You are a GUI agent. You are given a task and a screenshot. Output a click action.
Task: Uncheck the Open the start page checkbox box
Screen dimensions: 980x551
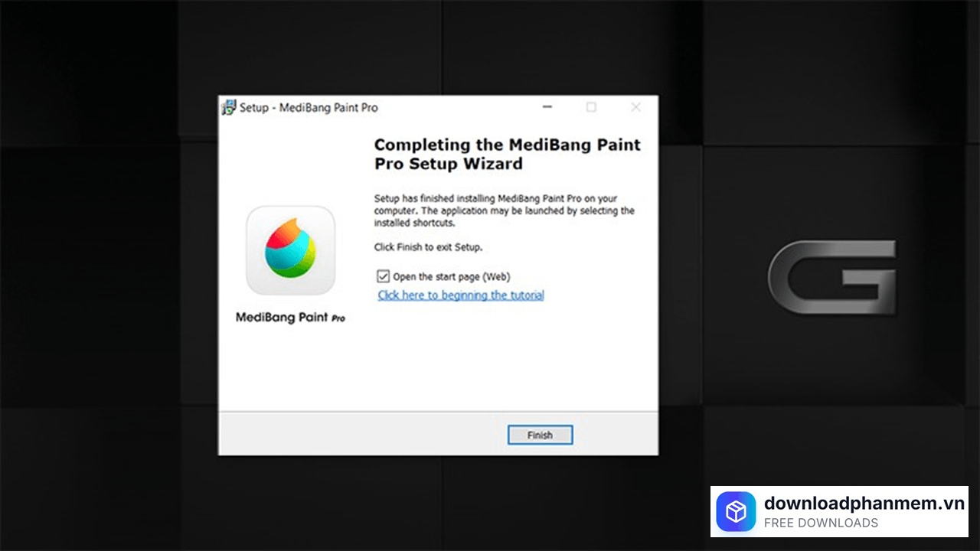click(384, 276)
